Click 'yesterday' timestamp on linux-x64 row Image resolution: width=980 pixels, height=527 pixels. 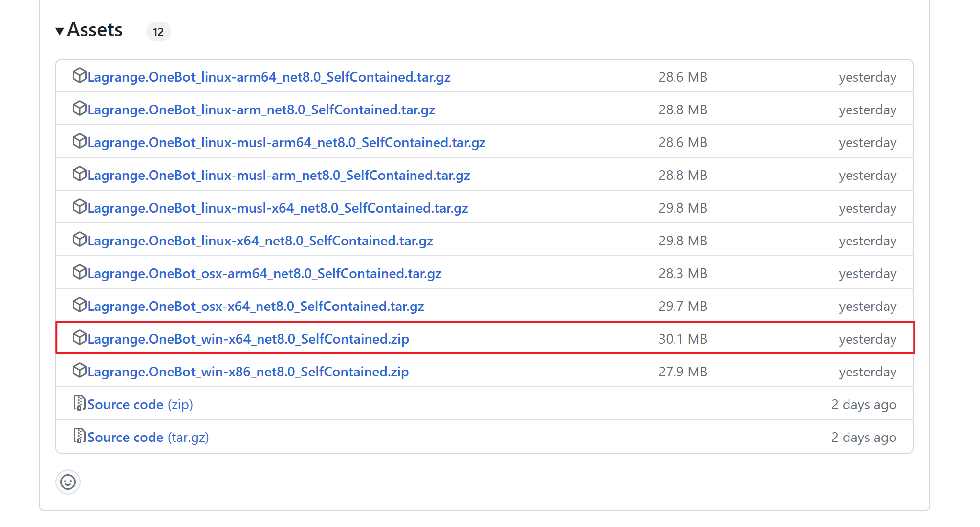coord(868,241)
